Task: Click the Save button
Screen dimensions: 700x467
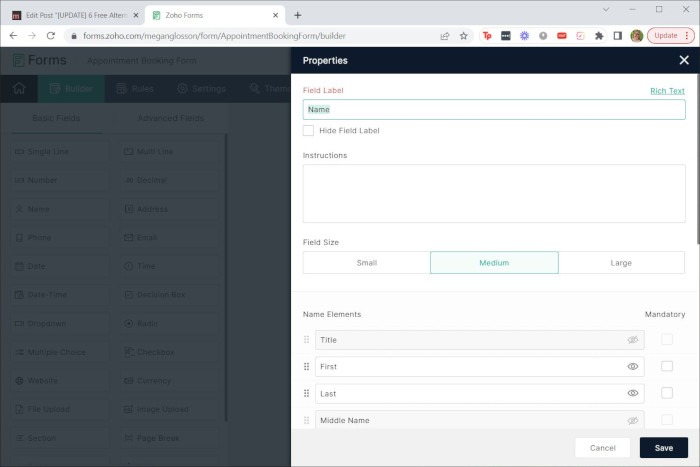Action: [x=663, y=447]
